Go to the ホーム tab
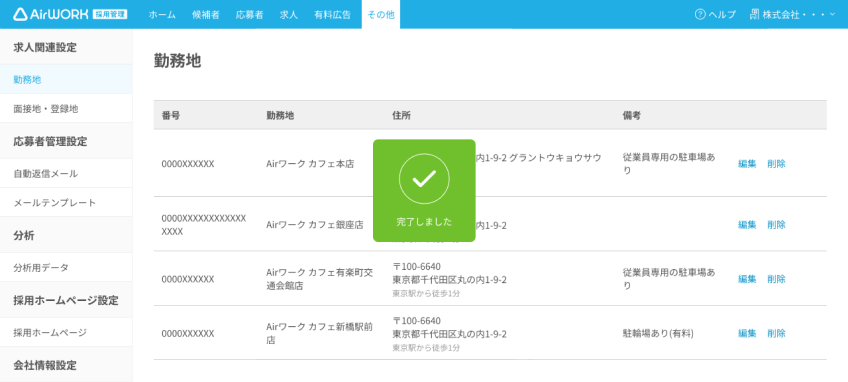The image size is (848, 382). 162,15
